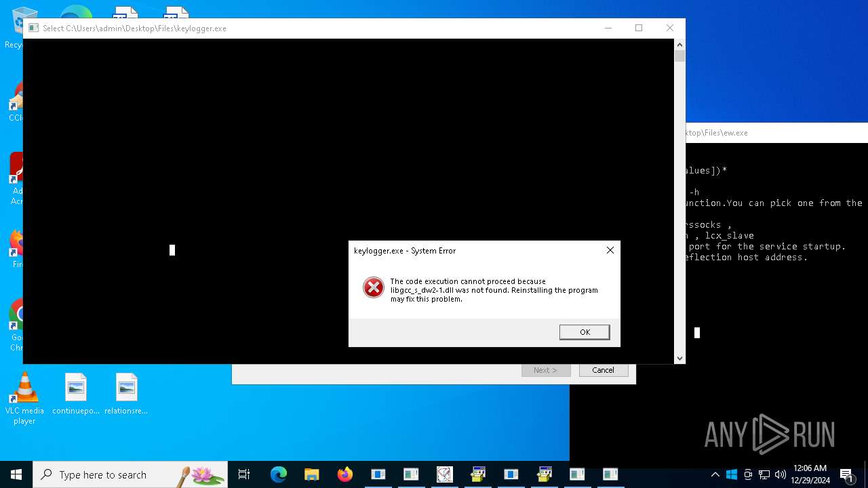
Task: Close the keylogger.exe console window
Action: (670, 28)
